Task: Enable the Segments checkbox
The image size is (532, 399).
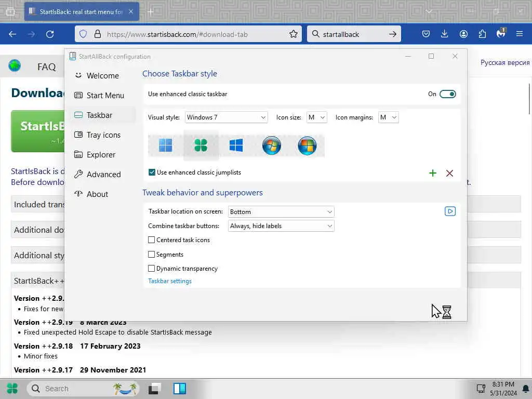Action: 151,254
